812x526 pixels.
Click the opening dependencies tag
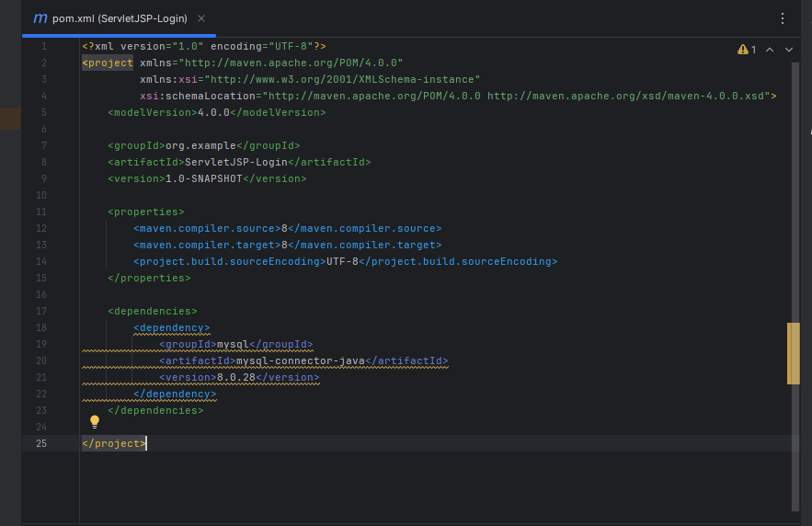click(152, 311)
